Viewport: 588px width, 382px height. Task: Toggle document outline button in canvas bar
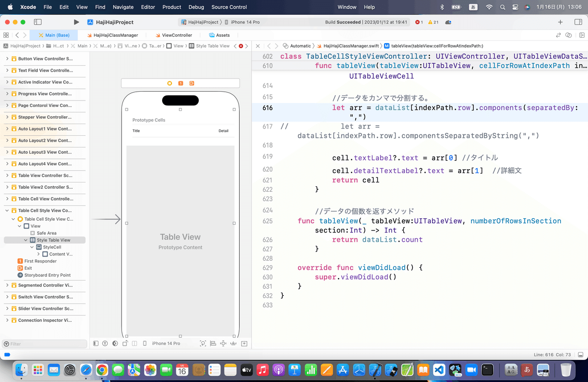tap(96, 343)
